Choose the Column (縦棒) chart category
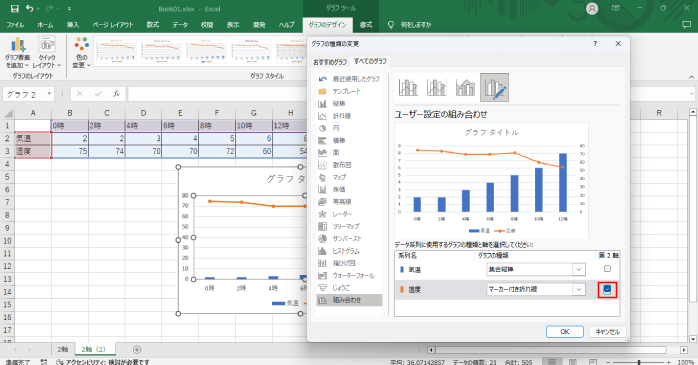The width and height of the screenshot is (698, 365). tap(349, 104)
